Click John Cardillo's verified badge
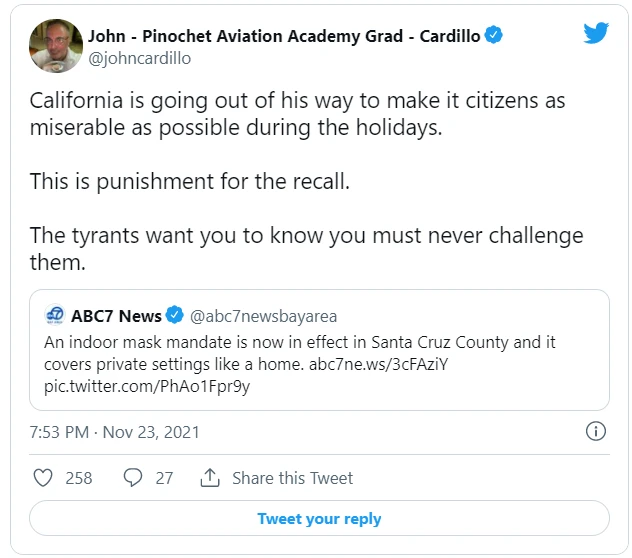 coord(493,35)
